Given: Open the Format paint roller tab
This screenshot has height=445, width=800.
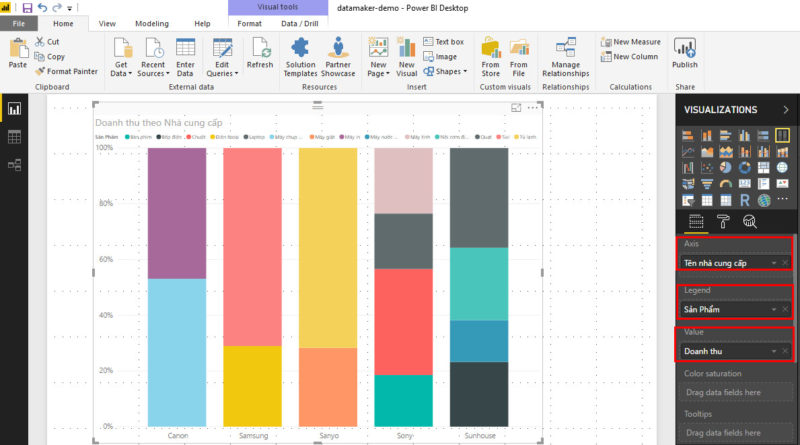Looking at the screenshot, I should pyautogui.click(x=723, y=222).
